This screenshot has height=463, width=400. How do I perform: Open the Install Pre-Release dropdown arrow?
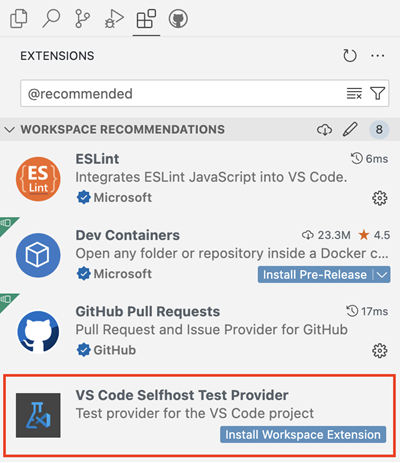[382, 275]
